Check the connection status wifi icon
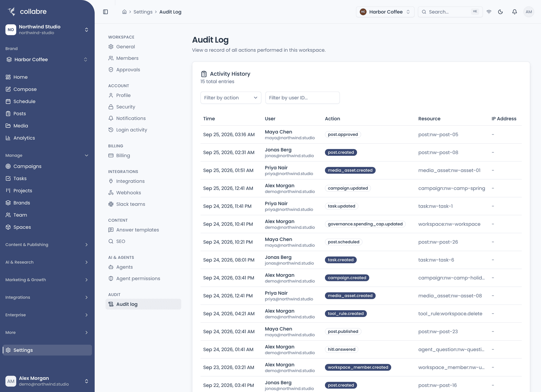This screenshot has width=541, height=392. (x=489, y=12)
